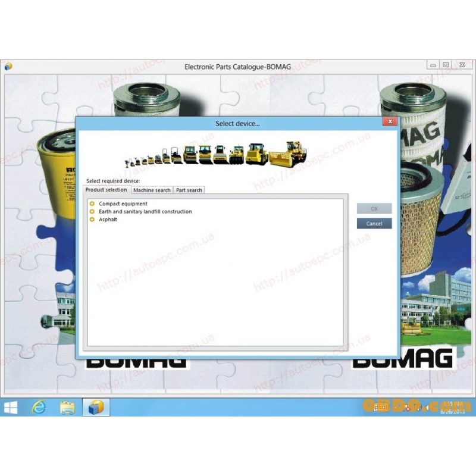The height and width of the screenshot is (476, 476).
Task: Select the Asphalt entry
Action: pyautogui.click(x=108, y=220)
